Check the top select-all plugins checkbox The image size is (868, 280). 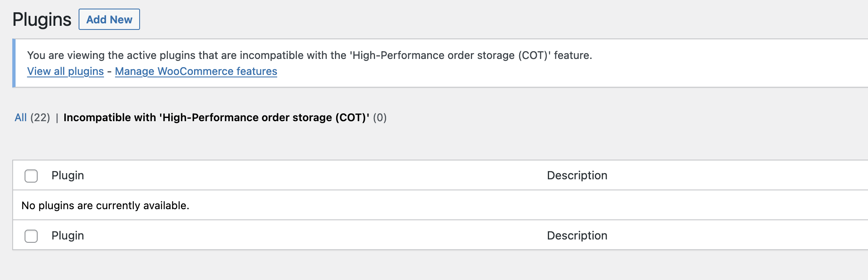click(31, 175)
